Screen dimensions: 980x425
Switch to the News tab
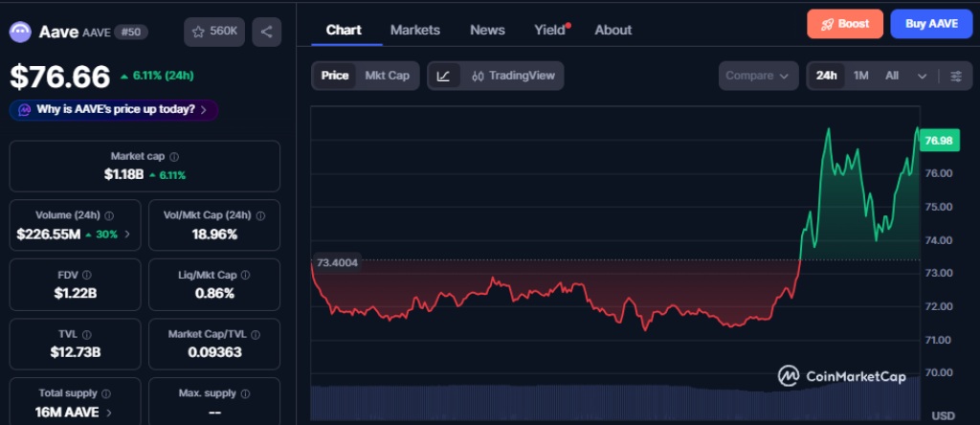(487, 30)
